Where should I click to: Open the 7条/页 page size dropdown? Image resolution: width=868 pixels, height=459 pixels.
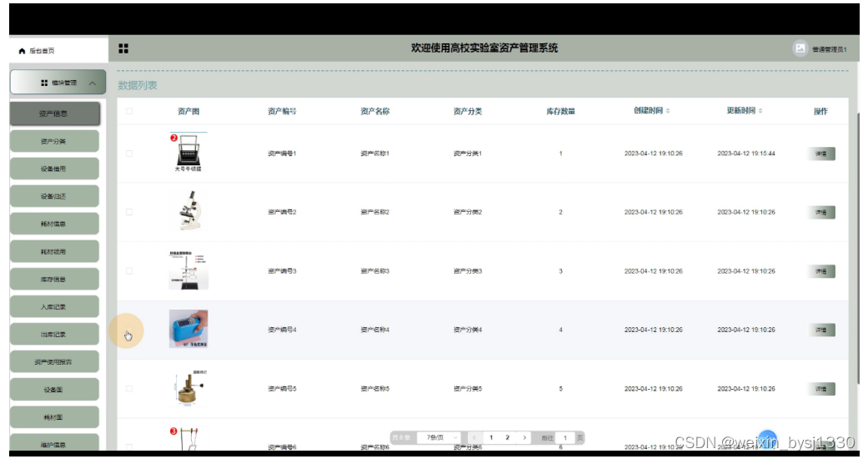439,437
